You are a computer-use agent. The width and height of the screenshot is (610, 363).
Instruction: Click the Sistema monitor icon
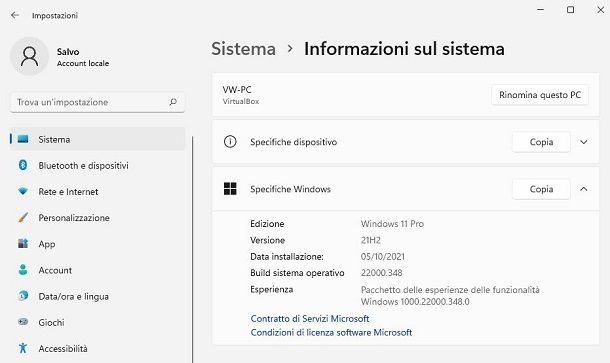tap(23, 139)
